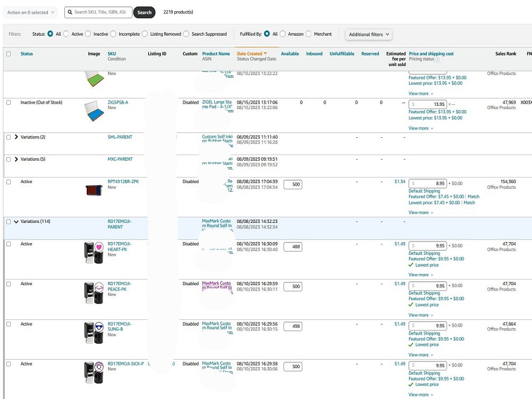Sort by the Available column header
Image resolution: width=532 pixels, height=399 pixels.
click(x=290, y=54)
